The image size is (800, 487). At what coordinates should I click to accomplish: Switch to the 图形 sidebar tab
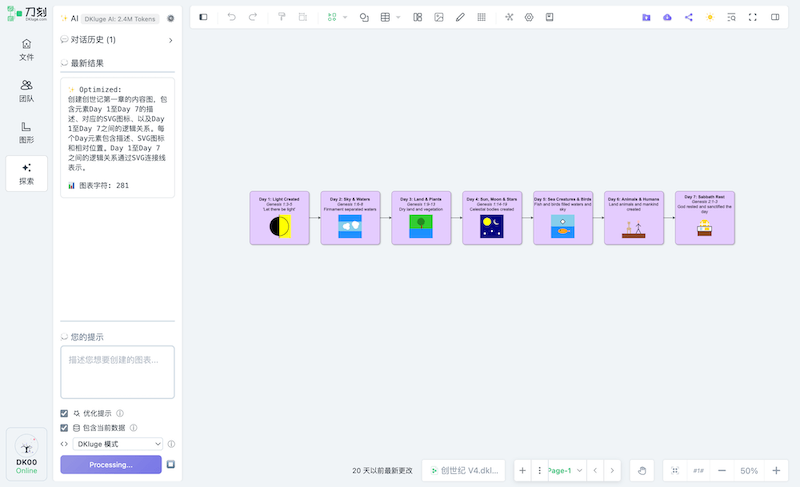pyautogui.click(x=26, y=133)
